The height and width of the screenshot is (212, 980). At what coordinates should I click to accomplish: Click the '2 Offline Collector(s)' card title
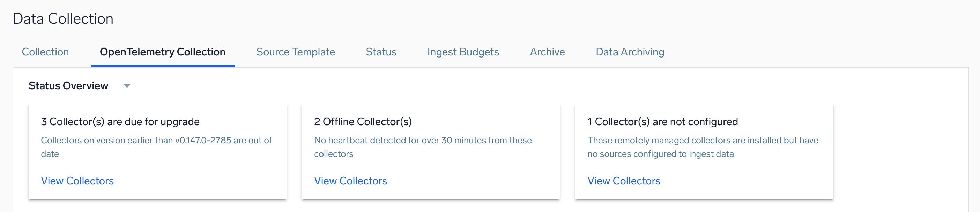(363, 122)
